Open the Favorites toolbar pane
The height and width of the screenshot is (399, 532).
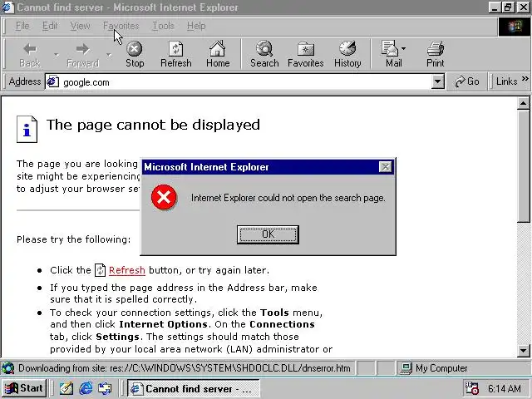305,55
